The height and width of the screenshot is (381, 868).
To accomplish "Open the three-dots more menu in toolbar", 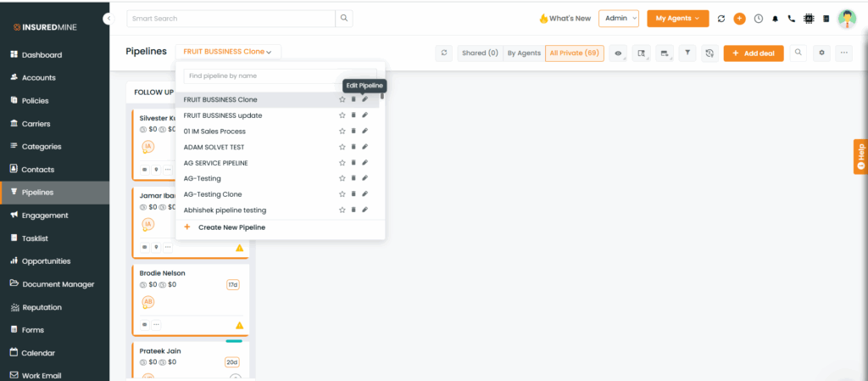I will click(x=843, y=53).
